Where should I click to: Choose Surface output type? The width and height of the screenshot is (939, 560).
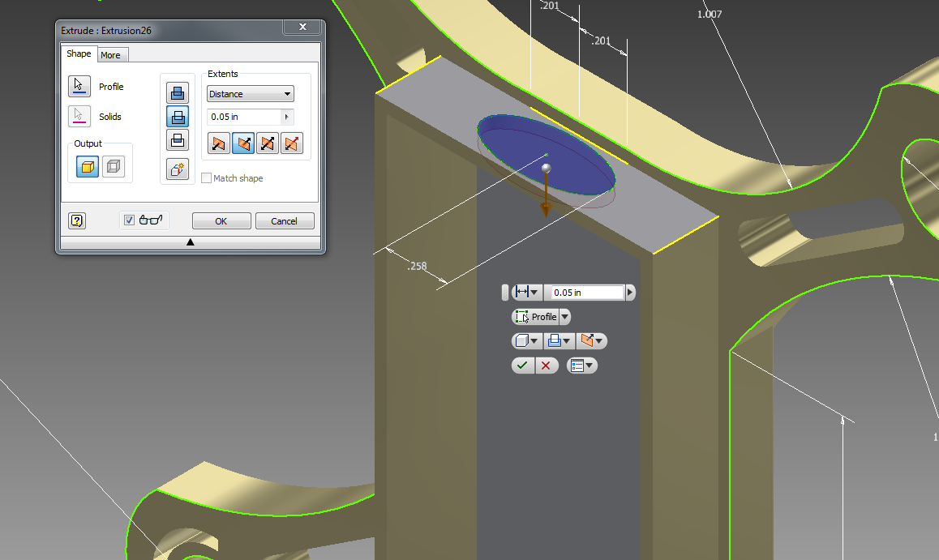pos(114,166)
